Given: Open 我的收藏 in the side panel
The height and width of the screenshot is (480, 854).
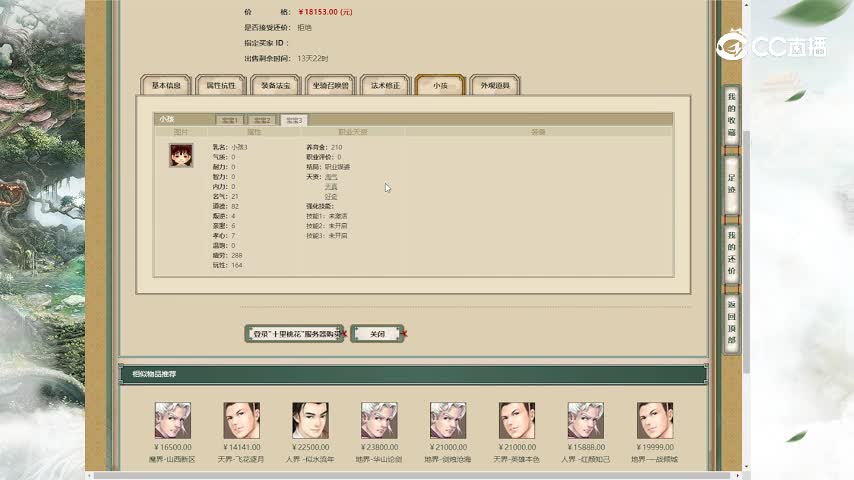Looking at the screenshot, I should coord(731,114).
